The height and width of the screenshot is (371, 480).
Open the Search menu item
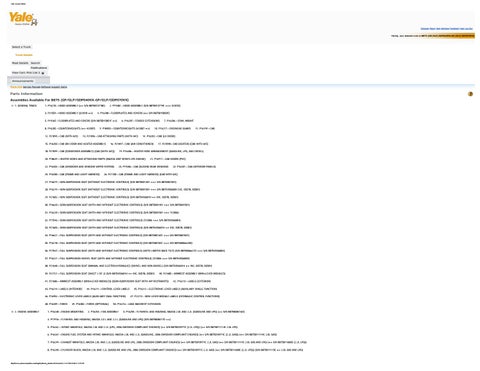tap(35, 63)
